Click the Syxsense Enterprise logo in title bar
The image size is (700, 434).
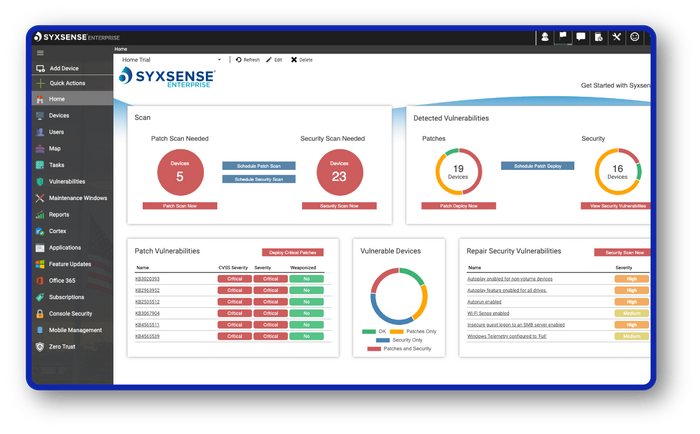point(77,37)
